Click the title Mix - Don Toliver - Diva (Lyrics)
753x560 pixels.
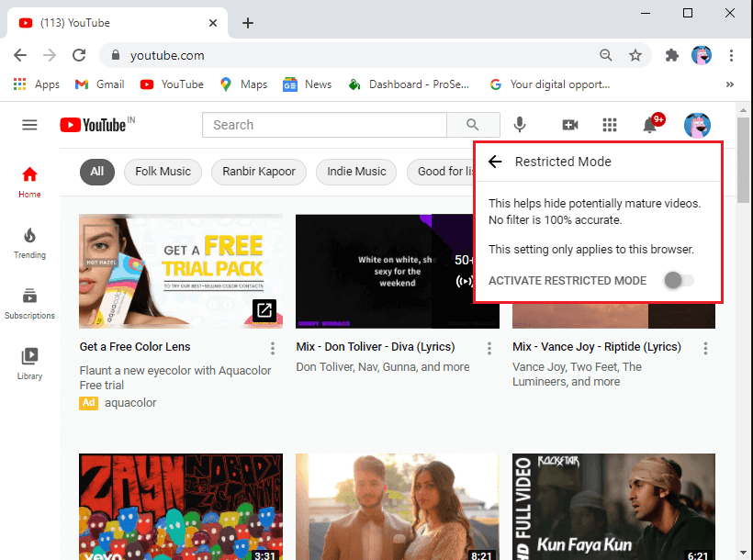(376, 347)
